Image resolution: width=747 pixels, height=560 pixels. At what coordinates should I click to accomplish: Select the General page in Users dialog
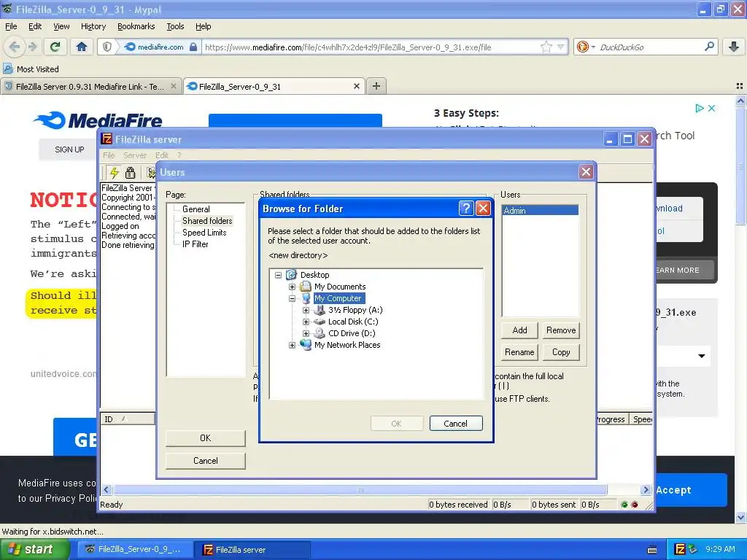click(196, 209)
